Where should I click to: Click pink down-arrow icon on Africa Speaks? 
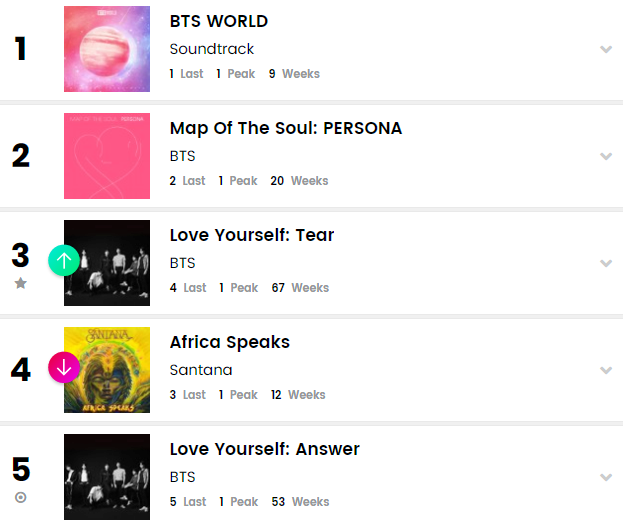click(x=64, y=368)
